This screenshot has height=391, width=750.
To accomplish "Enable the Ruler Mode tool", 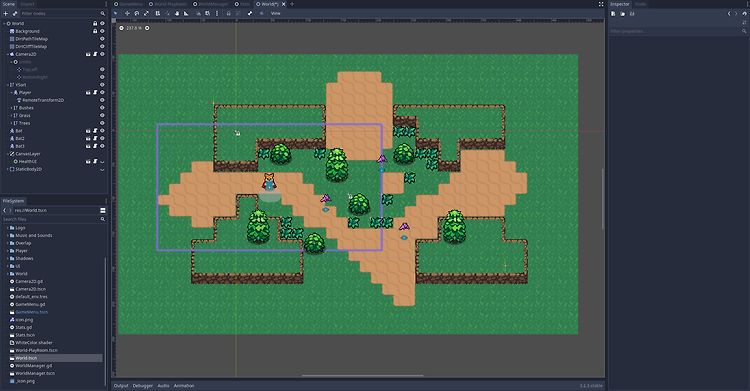I will pyautogui.click(x=186, y=13).
